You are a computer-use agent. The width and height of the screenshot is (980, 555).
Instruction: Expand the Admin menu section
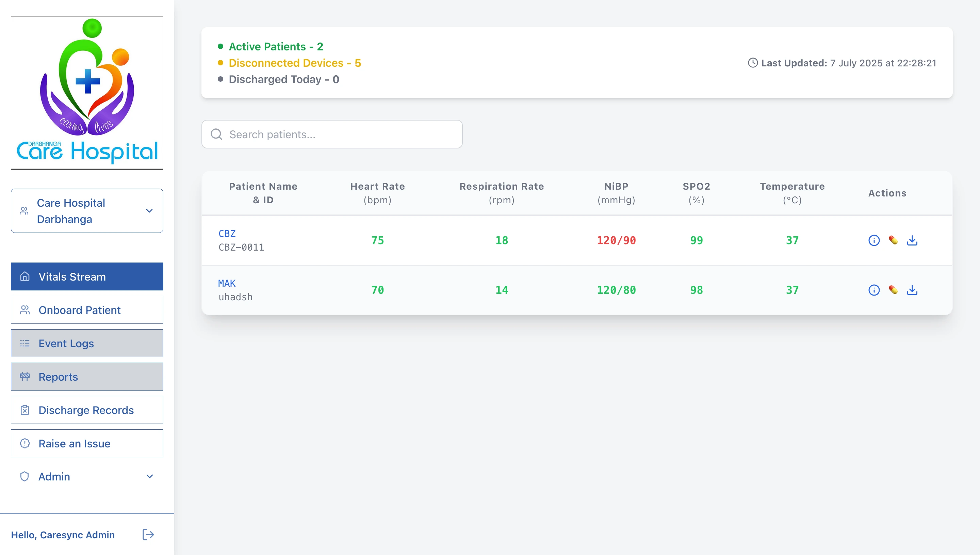pyautogui.click(x=87, y=476)
